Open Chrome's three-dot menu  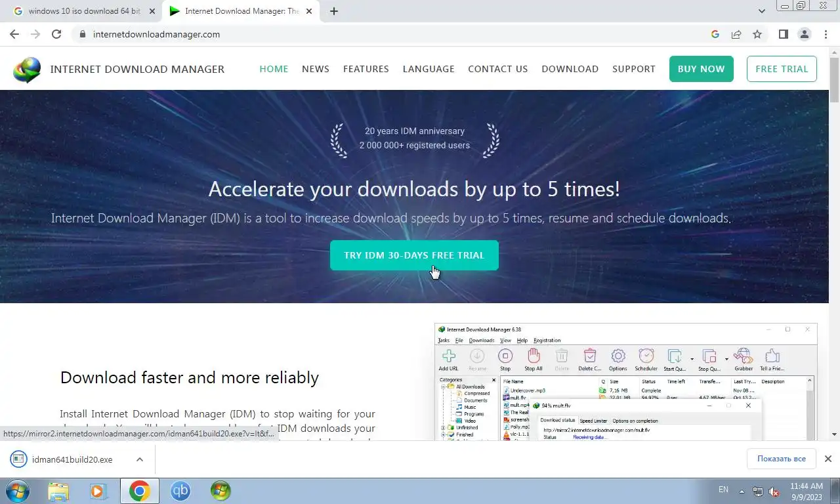826,34
